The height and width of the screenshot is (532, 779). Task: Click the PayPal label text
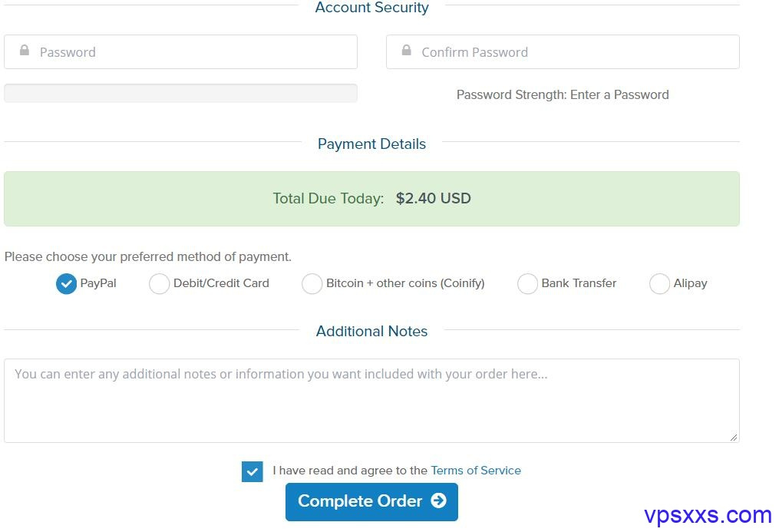98,283
